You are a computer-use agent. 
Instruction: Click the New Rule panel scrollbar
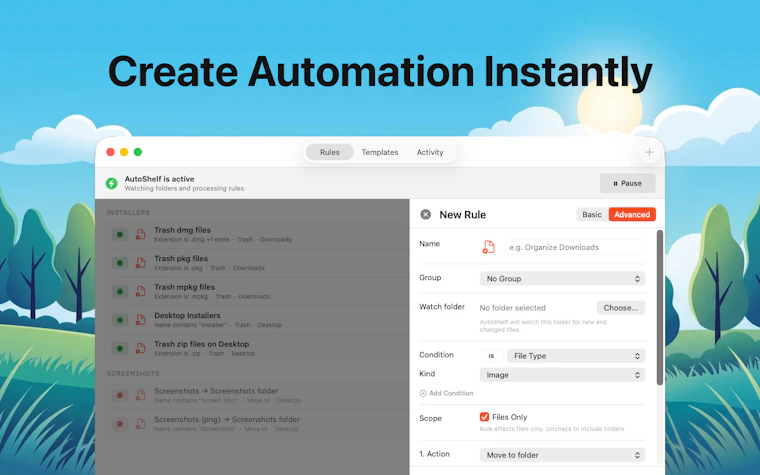pos(660,307)
